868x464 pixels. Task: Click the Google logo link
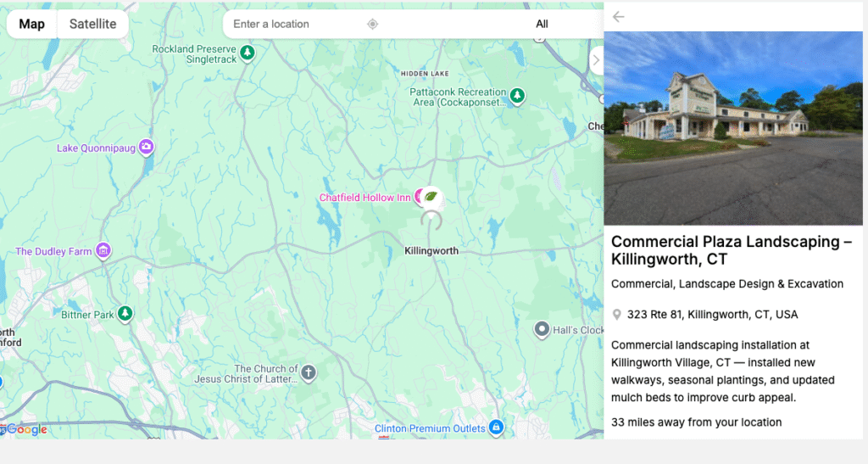(x=26, y=429)
